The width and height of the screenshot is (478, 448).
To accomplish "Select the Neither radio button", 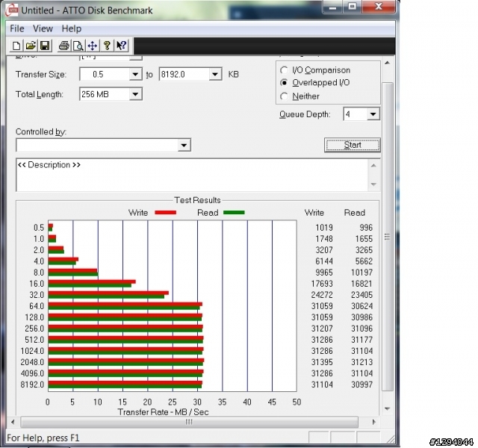I will tap(284, 96).
